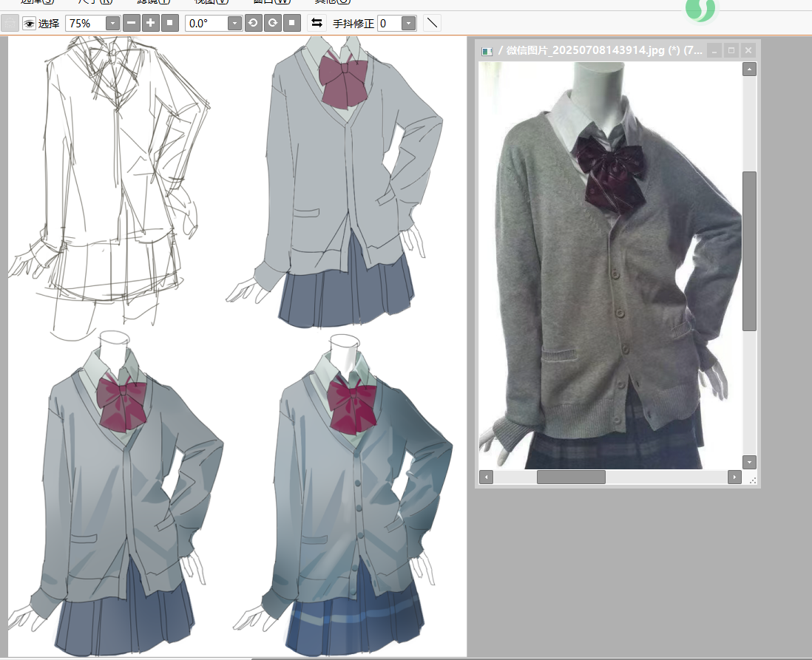Click the zoom out minus button

131,23
